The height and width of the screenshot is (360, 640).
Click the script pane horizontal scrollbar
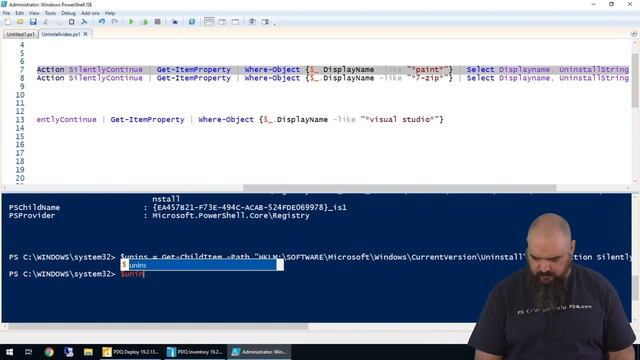400,188
